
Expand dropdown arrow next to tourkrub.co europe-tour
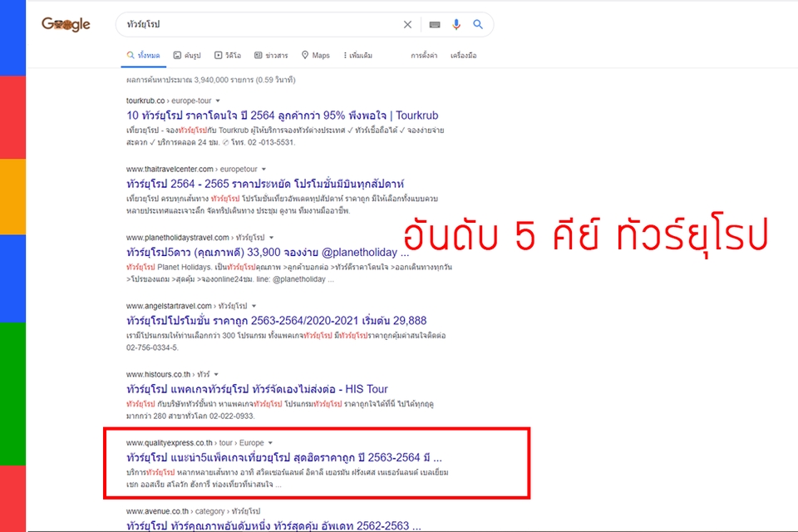click(218, 101)
